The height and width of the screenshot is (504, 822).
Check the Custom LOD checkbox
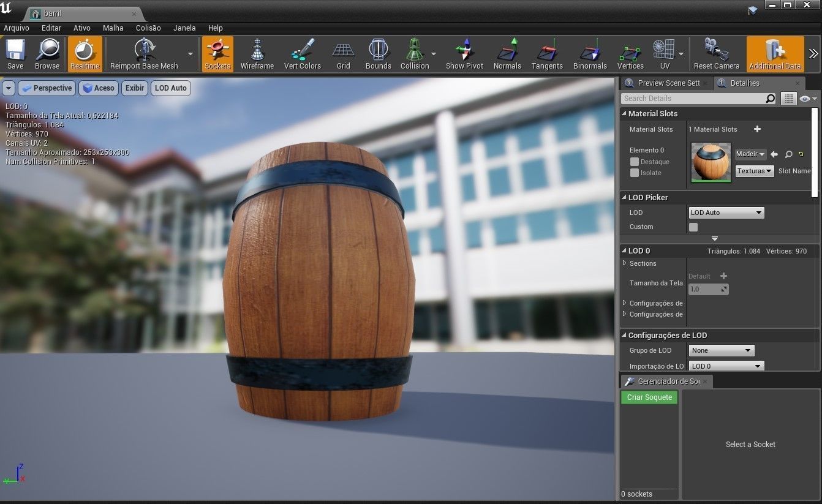693,227
